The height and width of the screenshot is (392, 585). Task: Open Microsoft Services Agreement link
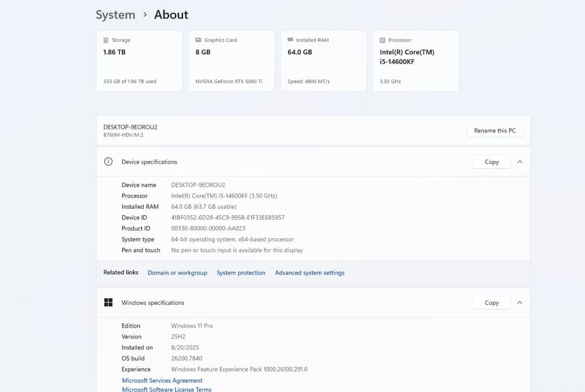162,380
